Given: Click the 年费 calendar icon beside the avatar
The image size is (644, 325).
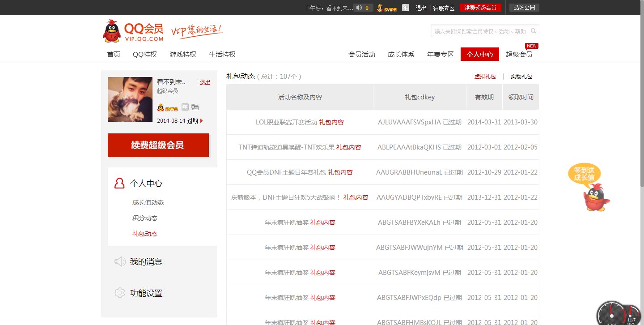Looking at the screenshot, I should (x=185, y=107).
